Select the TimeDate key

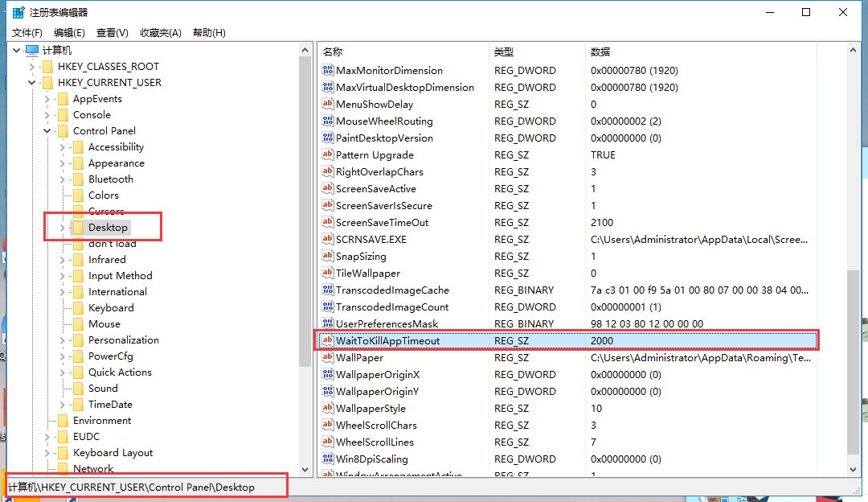pos(110,404)
